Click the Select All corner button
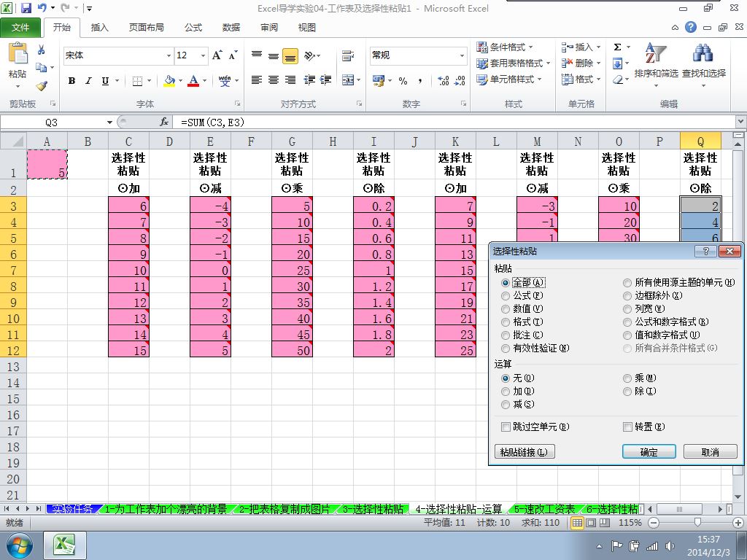 pyautogui.click(x=13, y=141)
